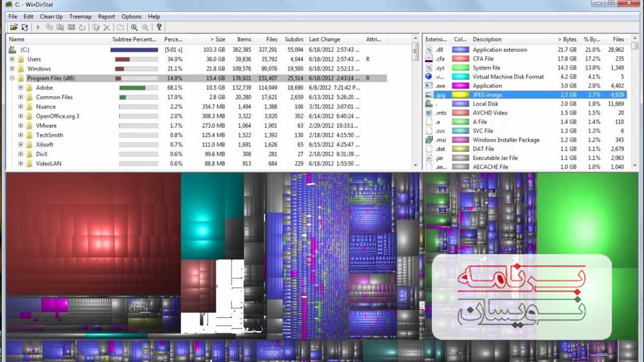Click the Refresh Selected toolbar icon

point(82,27)
